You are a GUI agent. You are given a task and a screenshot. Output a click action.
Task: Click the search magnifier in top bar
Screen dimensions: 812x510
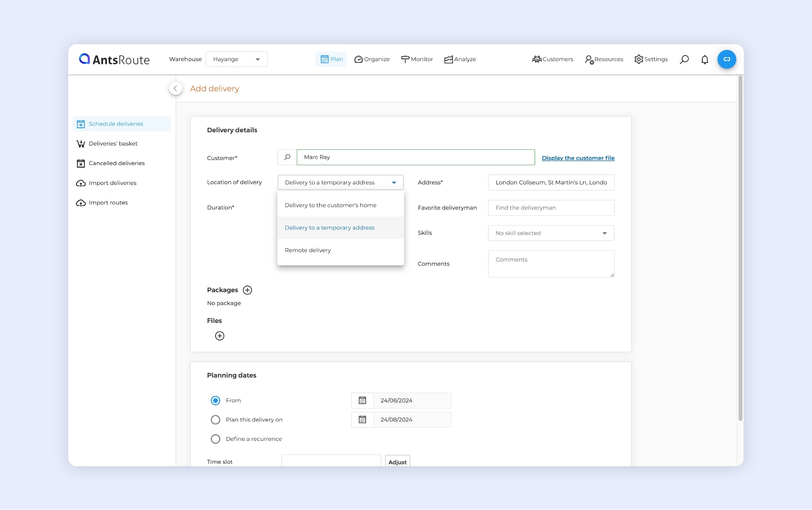(x=684, y=60)
